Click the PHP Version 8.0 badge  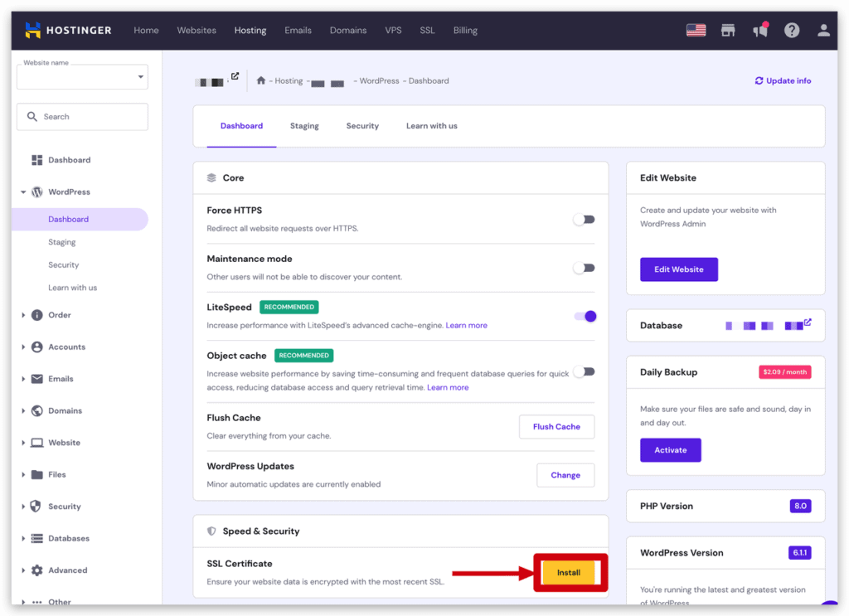(x=800, y=506)
